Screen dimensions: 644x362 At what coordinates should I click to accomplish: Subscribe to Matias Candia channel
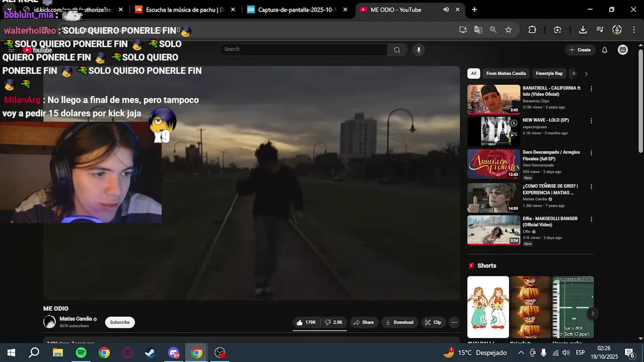pos(120,322)
